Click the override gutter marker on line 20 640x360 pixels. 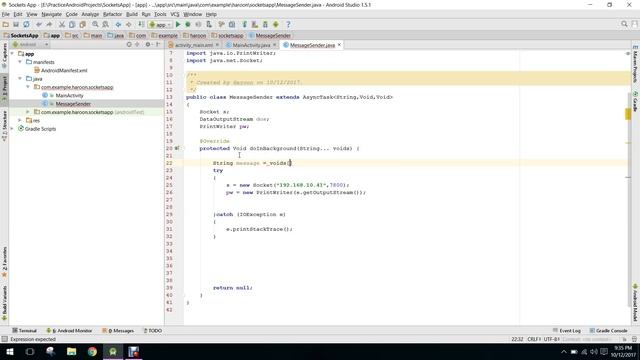[177, 148]
